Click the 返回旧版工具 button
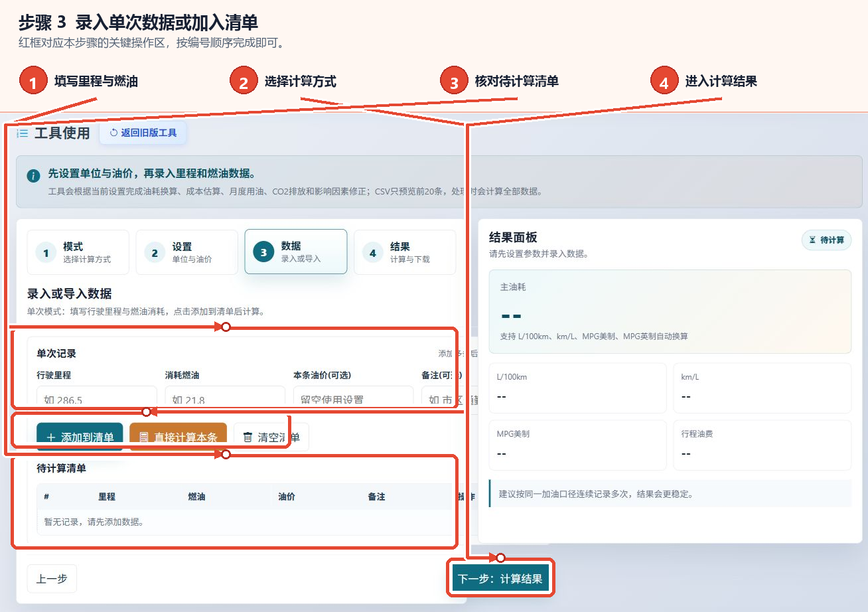Screen dimensions: 868x612 [x=143, y=133]
